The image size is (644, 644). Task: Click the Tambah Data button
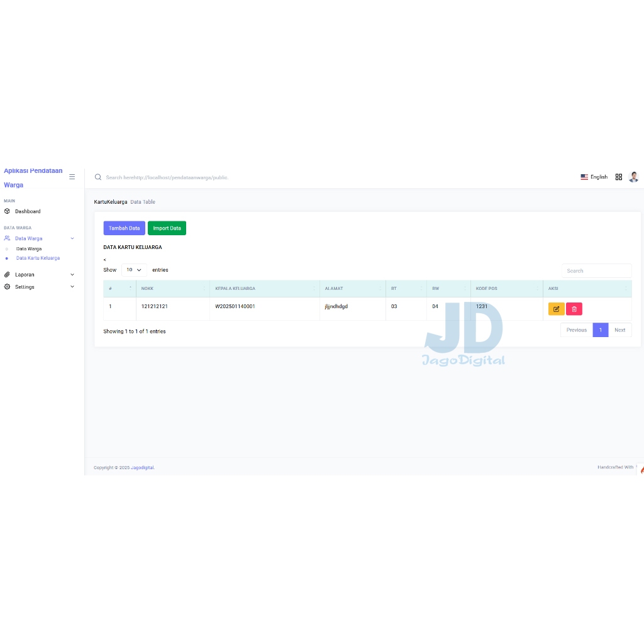124,228
